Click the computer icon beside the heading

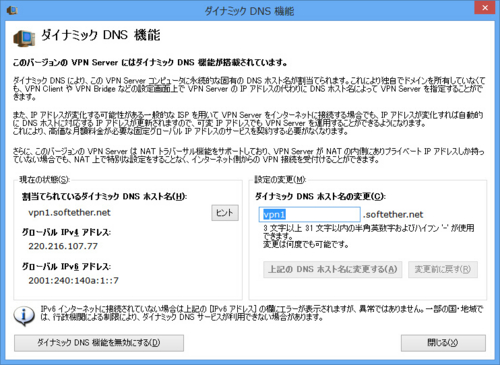[24, 38]
